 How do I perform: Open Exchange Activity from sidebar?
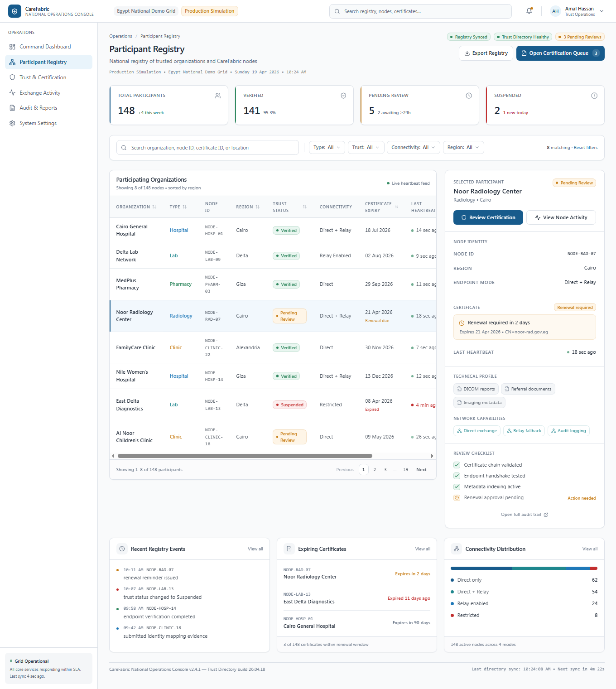[x=48, y=92]
